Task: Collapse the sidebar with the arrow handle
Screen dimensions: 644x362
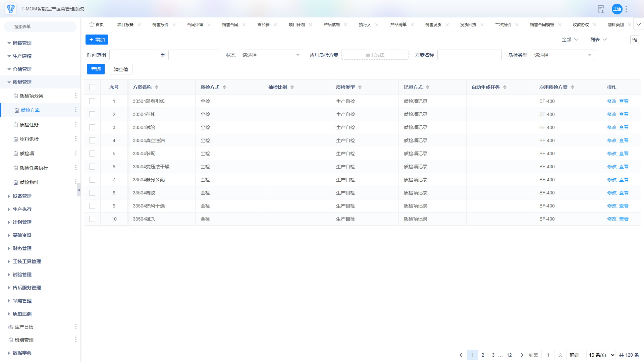Action: click(x=79, y=190)
